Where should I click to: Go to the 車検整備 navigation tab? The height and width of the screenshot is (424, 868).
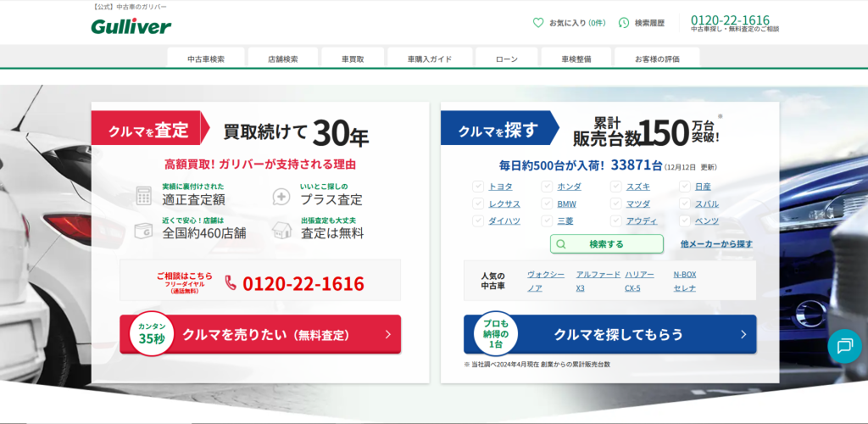[x=576, y=59]
